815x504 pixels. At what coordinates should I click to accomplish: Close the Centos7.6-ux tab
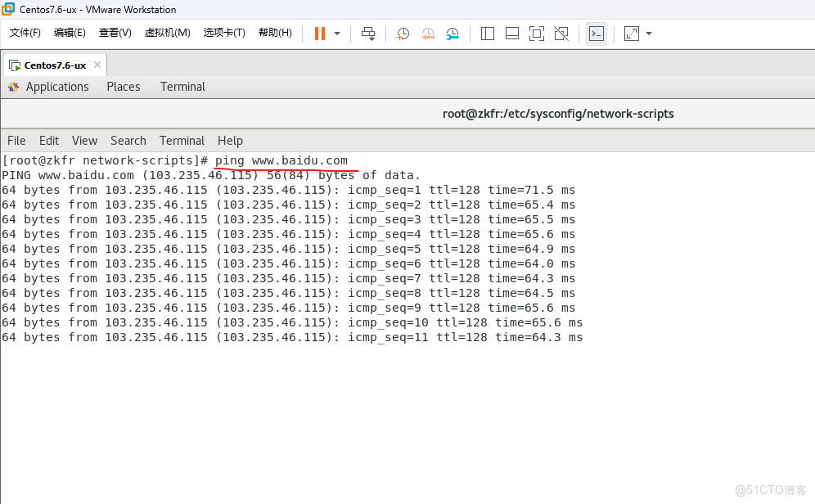coord(97,65)
